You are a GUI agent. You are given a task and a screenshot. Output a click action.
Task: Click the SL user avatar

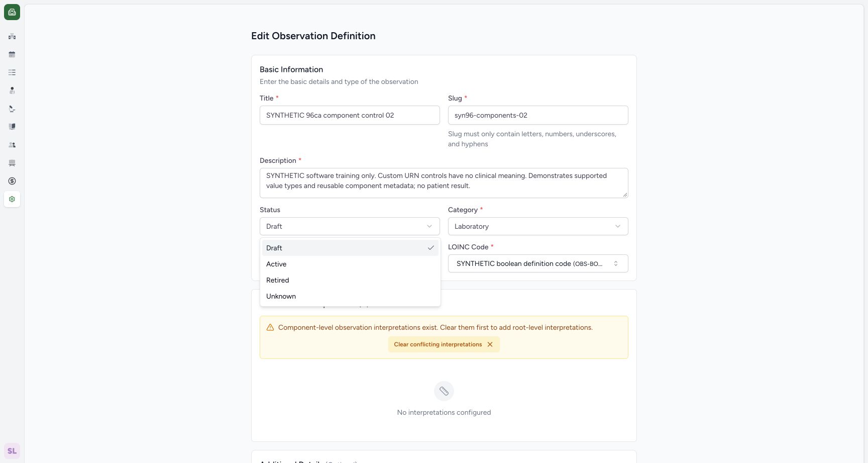(x=12, y=451)
